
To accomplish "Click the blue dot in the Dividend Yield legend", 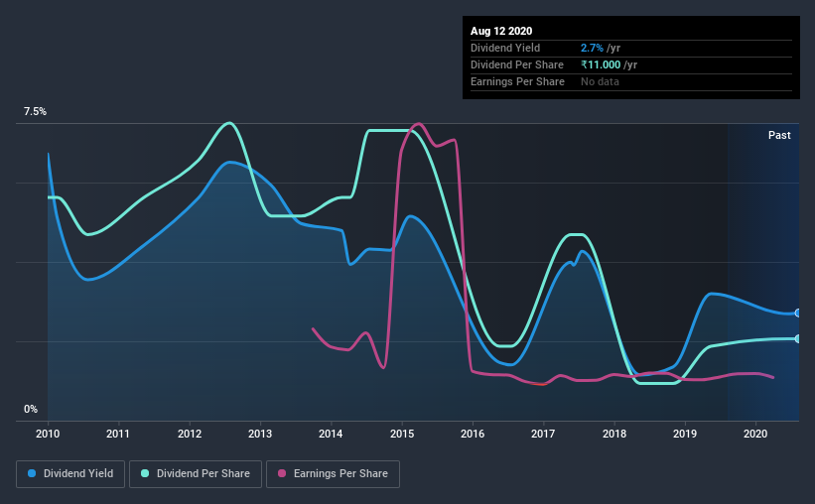I will coord(33,474).
